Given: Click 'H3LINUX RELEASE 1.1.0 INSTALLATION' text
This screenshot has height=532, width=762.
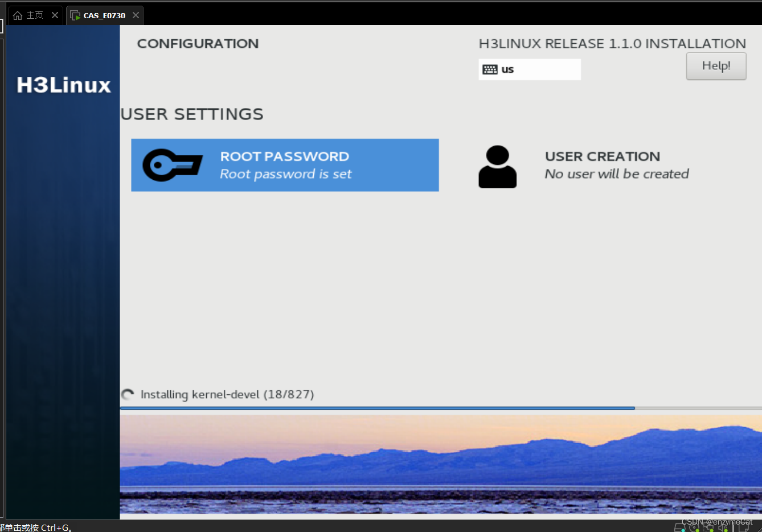Looking at the screenshot, I should [x=612, y=44].
